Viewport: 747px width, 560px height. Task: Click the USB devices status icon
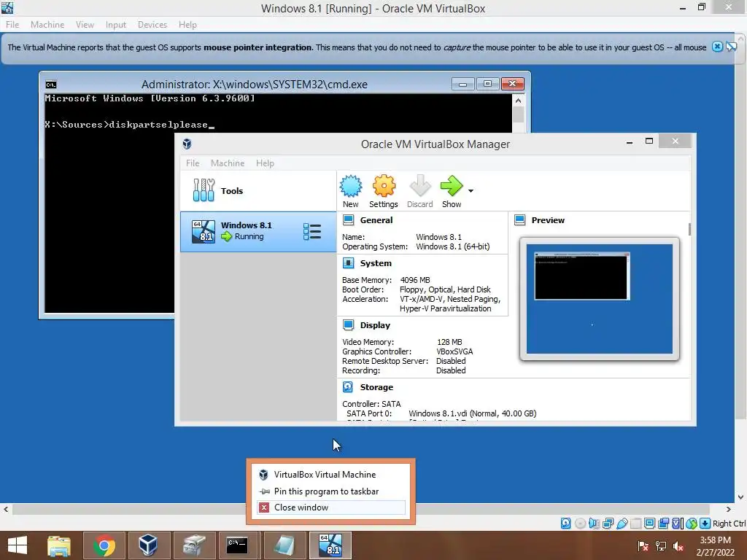click(622, 524)
